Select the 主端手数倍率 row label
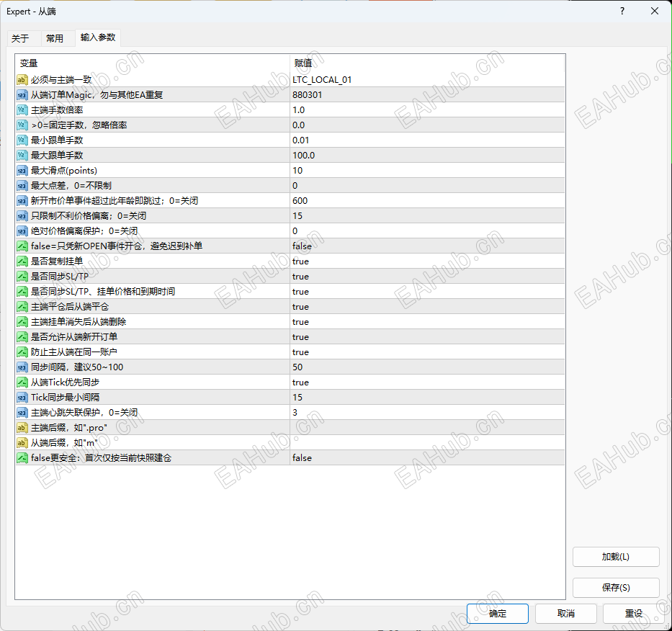Image resolution: width=672 pixels, height=631 pixels. click(57, 110)
